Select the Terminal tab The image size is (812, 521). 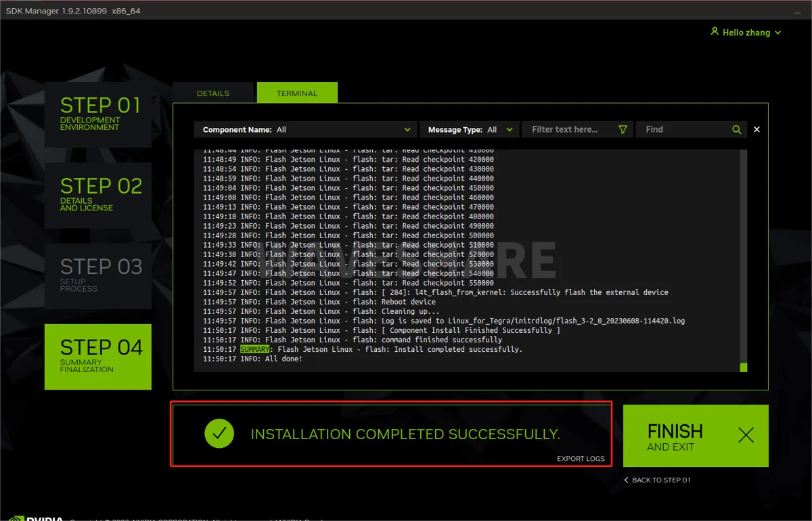point(297,93)
